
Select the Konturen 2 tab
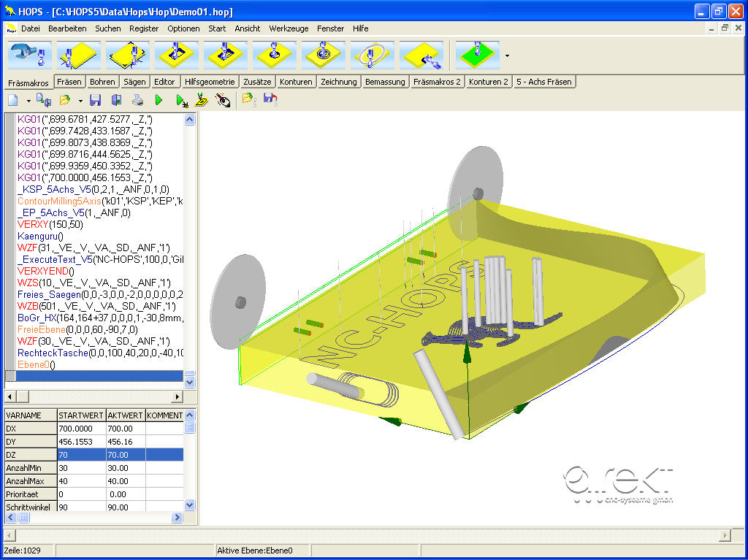[489, 82]
